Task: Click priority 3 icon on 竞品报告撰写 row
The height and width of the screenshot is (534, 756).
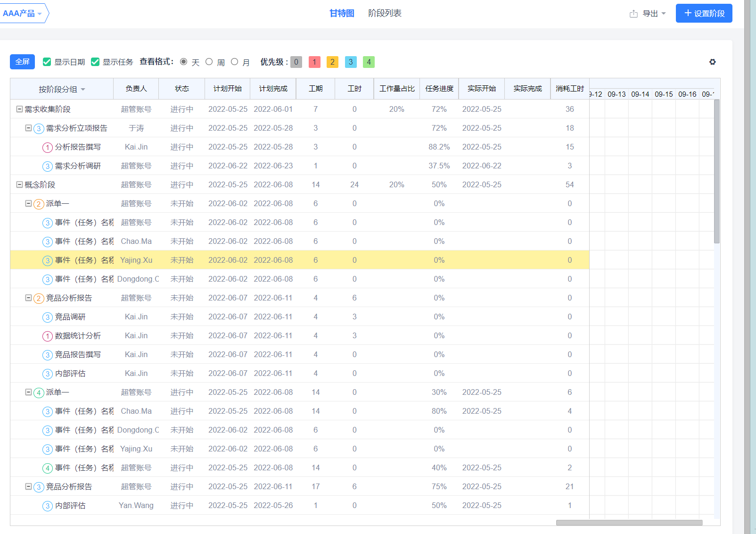Action: (47, 355)
